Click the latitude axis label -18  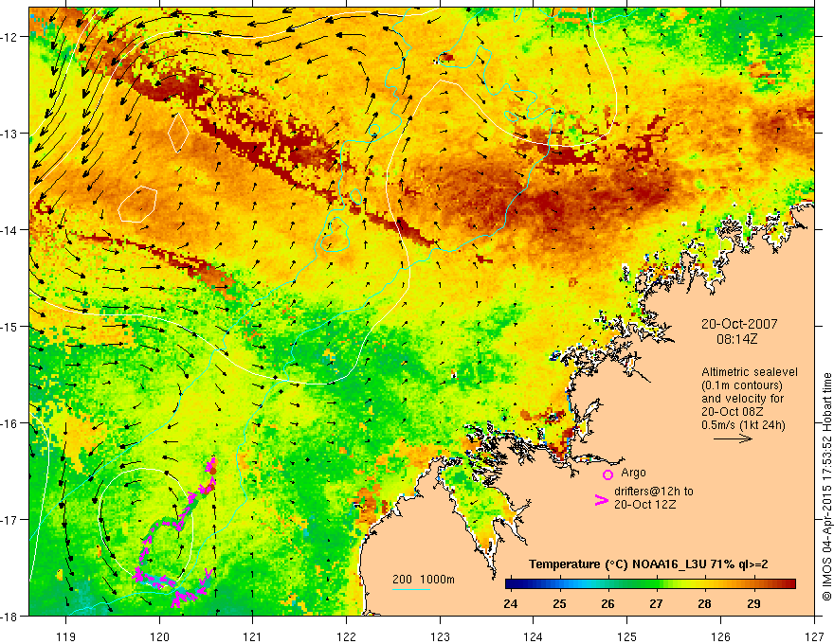pos(10,616)
